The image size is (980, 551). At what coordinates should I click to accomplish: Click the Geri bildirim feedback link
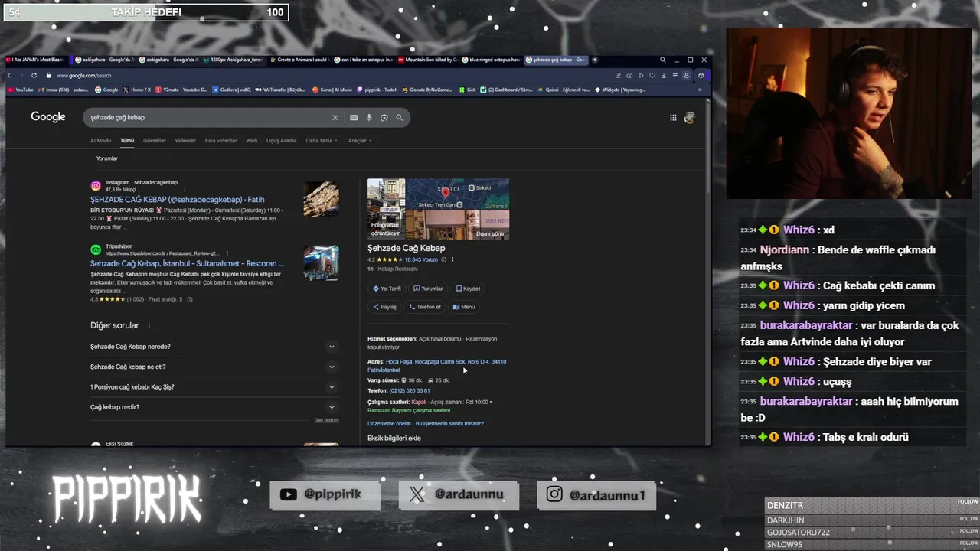326,420
